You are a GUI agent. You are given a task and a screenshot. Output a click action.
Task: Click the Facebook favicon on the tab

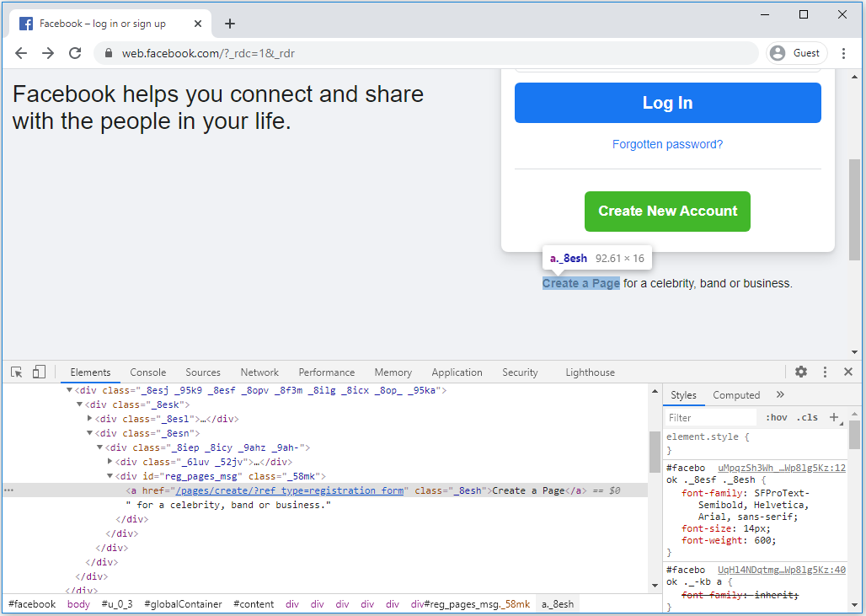tap(26, 24)
